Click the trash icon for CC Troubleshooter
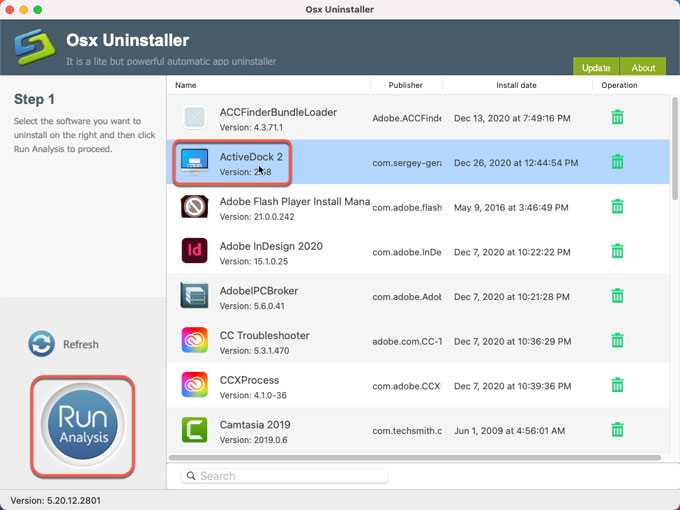The height and width of the screenshot is (510, 680). pos(617,340)
